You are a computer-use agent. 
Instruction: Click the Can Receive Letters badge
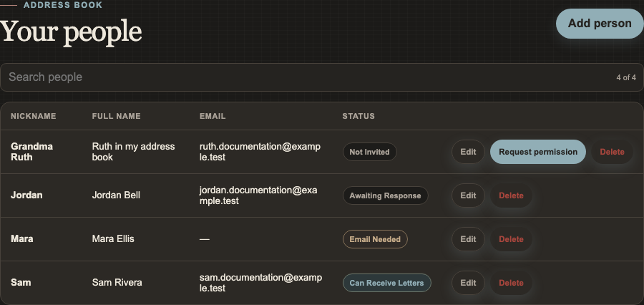[x=387, y=283]
